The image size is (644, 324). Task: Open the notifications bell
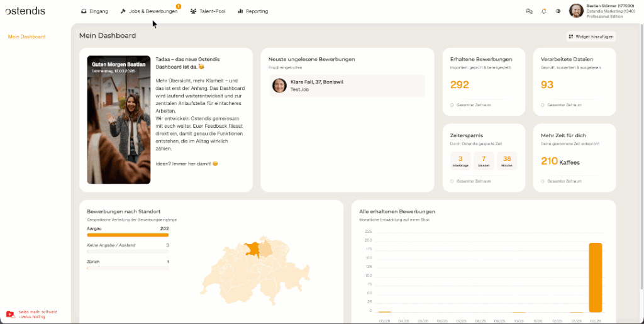point(543,11)
